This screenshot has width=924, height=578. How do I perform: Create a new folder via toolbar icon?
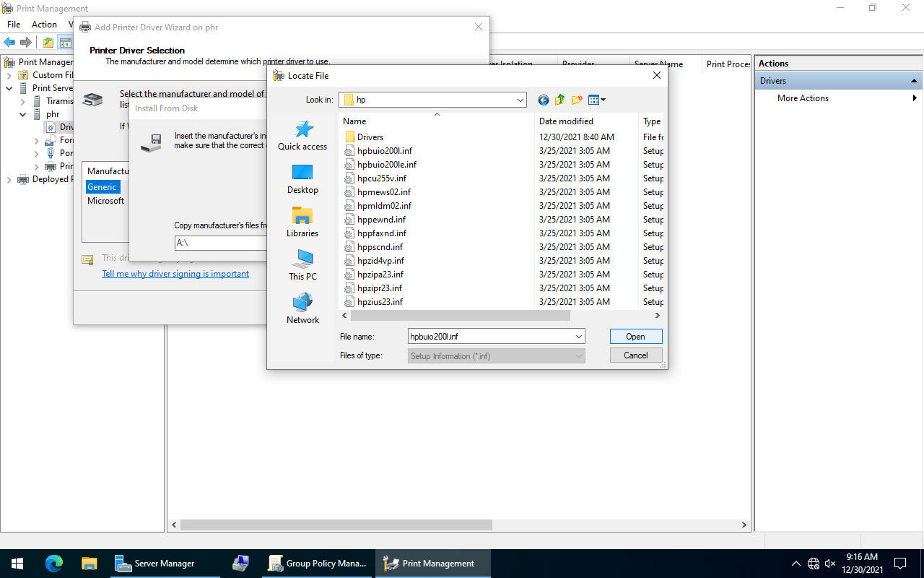[x=577, y=100]
